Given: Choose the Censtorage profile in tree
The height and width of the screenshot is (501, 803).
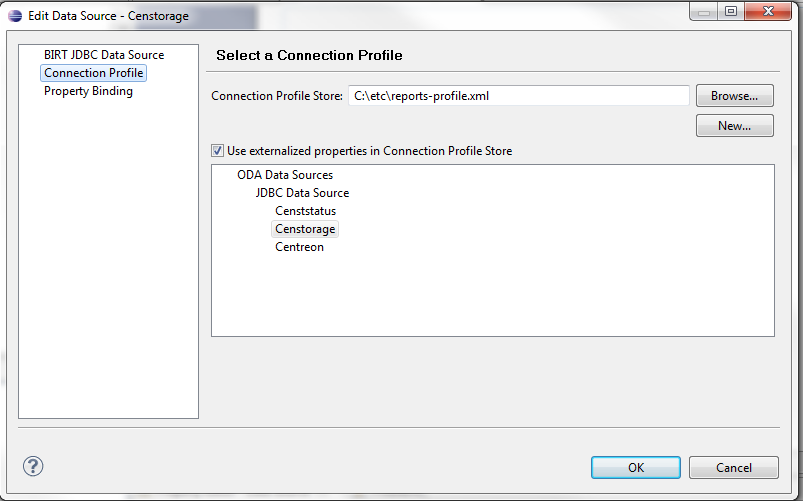Looking at the screenshot, I should pos(306,229).
